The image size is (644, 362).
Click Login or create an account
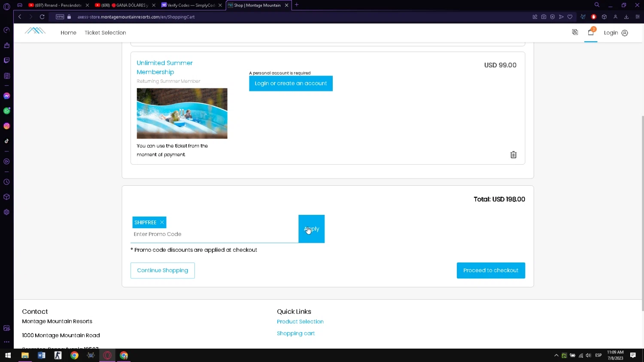tap(291, 83)
